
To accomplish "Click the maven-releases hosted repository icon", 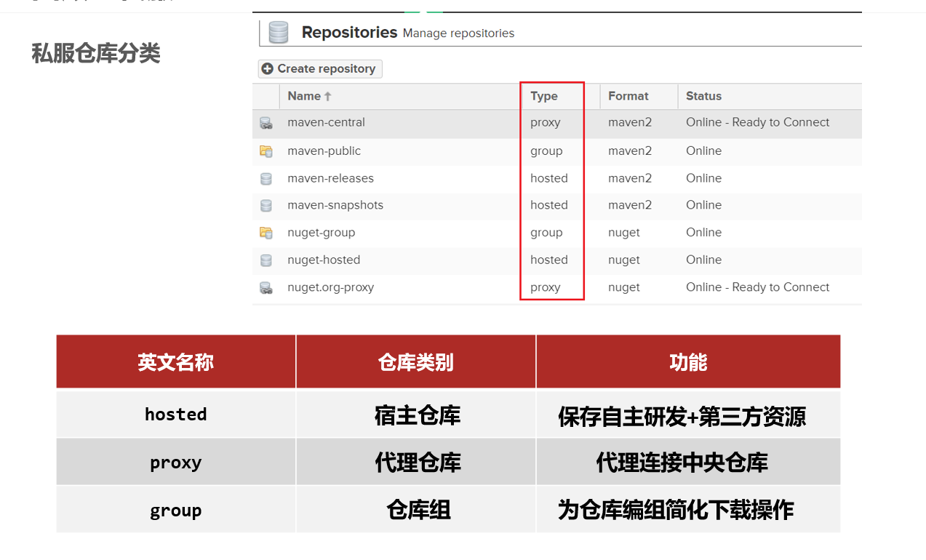I will pos(266,179).
